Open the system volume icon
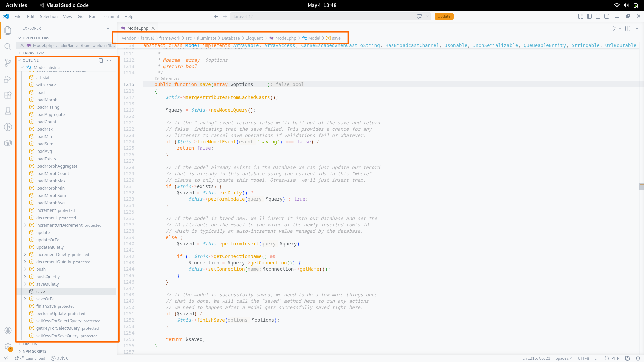 (626, 5)
